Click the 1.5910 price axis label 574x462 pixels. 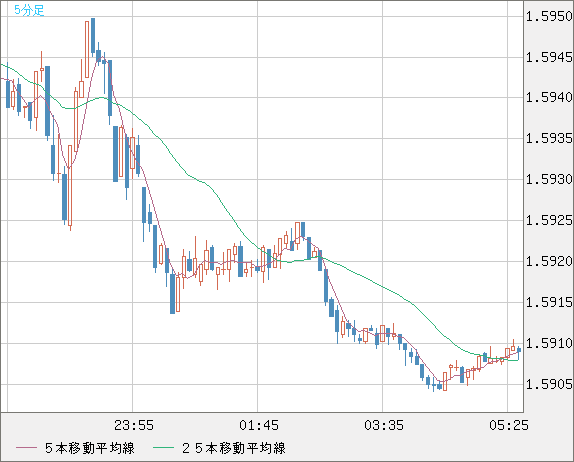549,343
